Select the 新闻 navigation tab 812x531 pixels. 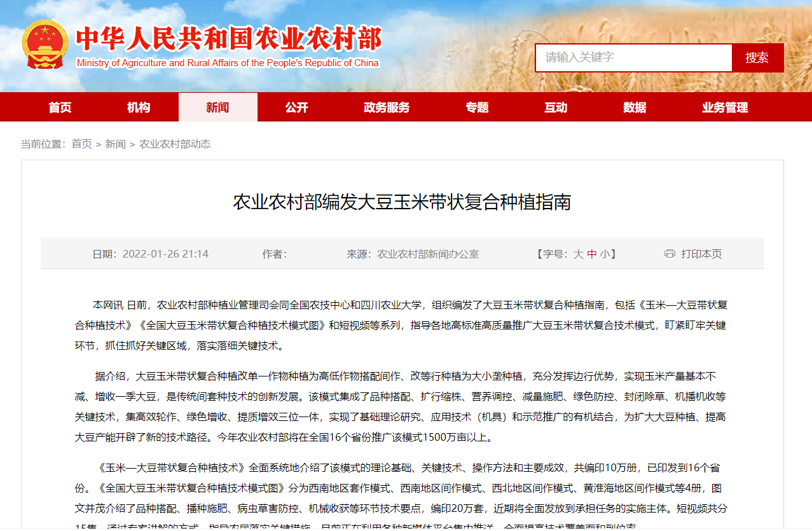coord(217,107)
